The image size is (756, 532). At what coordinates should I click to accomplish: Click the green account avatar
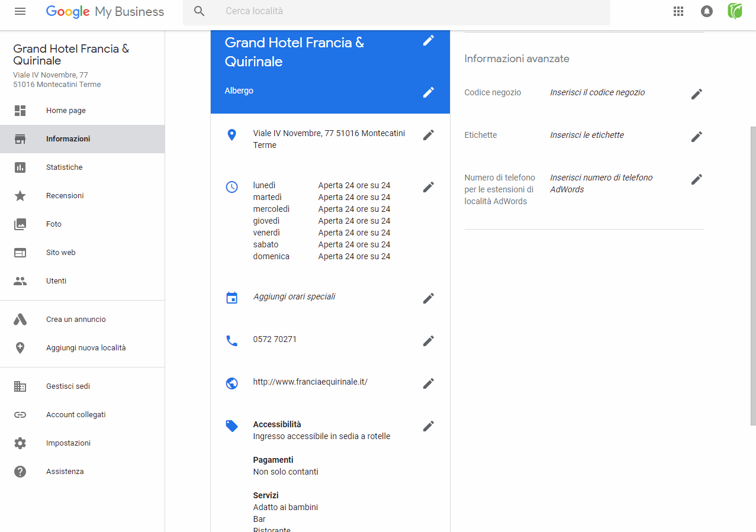pos(735,11)
